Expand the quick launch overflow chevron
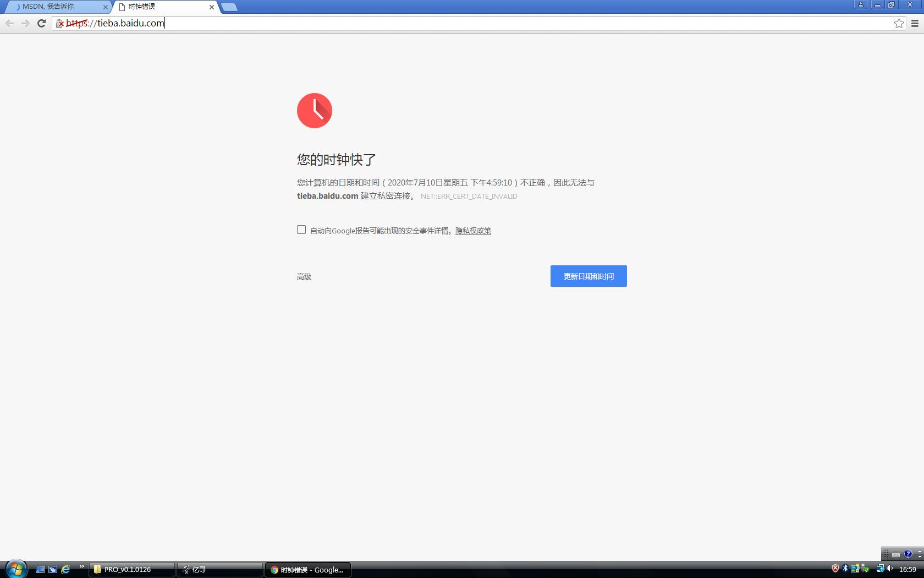Image resolution: width=924 pixels, height=578 pixels. point(82,566)
